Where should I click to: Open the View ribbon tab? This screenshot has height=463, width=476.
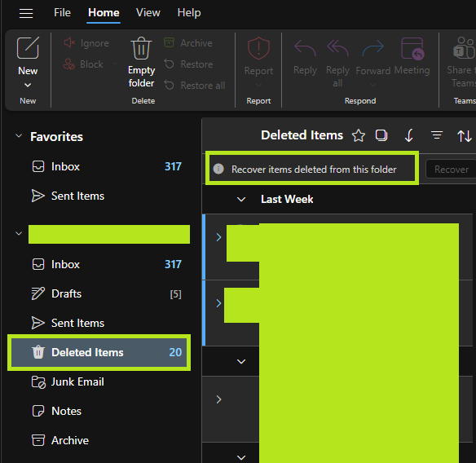[x=148, y=13]
